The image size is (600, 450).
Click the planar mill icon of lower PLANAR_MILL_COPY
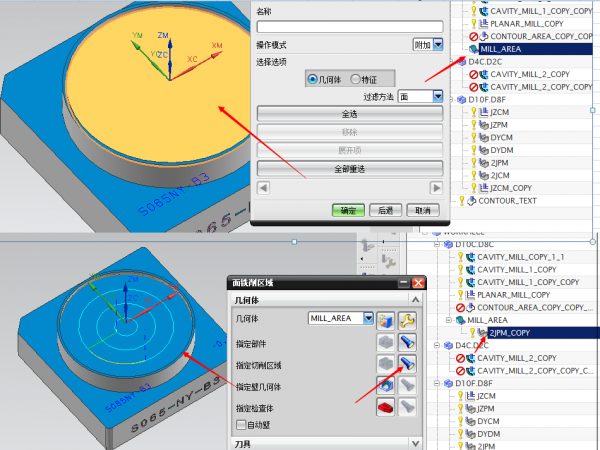pos(471,295)
